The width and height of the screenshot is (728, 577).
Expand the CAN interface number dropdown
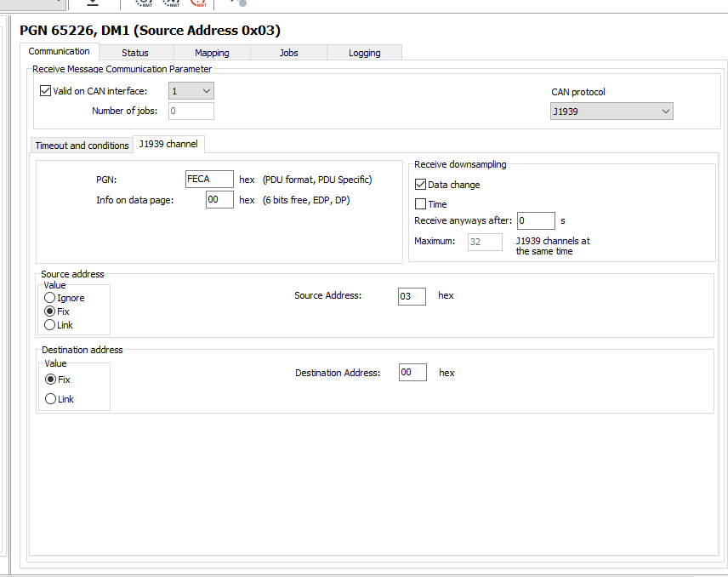click(x=191, y=91)
